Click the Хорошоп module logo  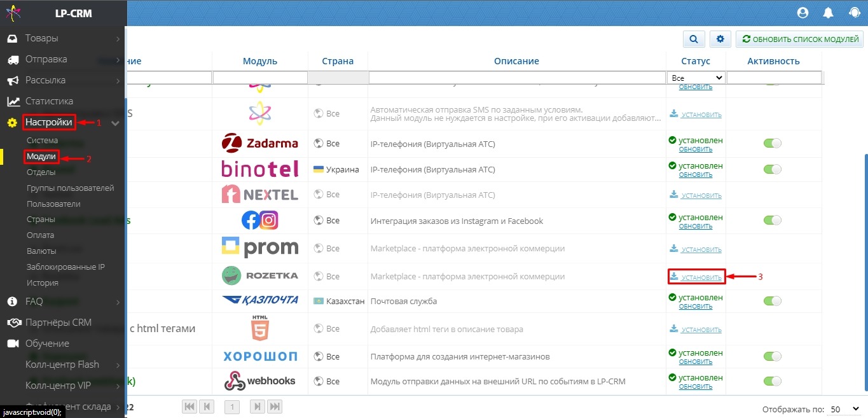[x=259, y=356]
